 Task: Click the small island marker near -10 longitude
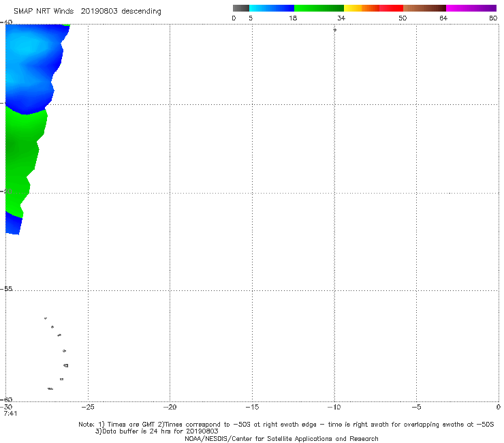click(x=334, y=30)
